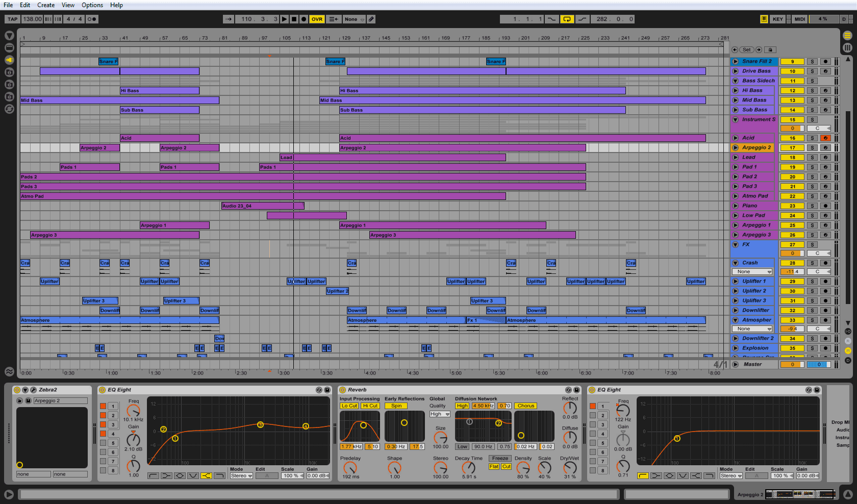This screenshot has width=857, height=504.
Task: Click the hot-swap icon on the Zebra2 device
Action: tap(20, 401)
